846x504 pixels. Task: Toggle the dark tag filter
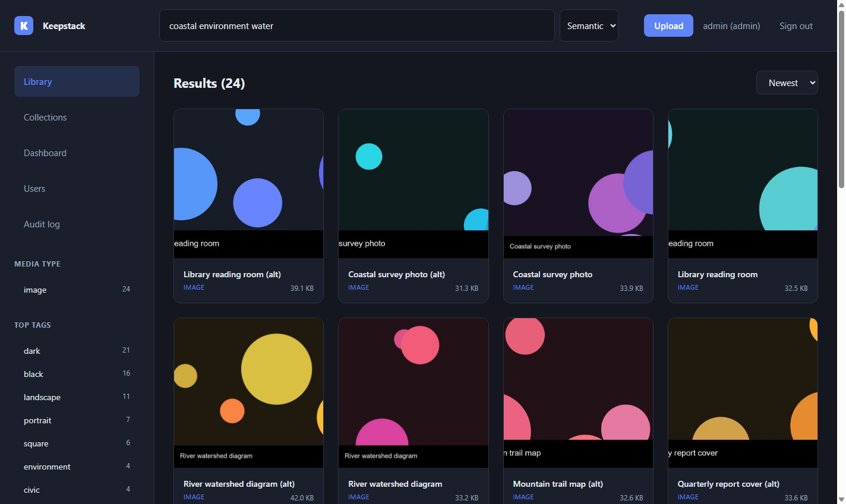pos(77,351)
